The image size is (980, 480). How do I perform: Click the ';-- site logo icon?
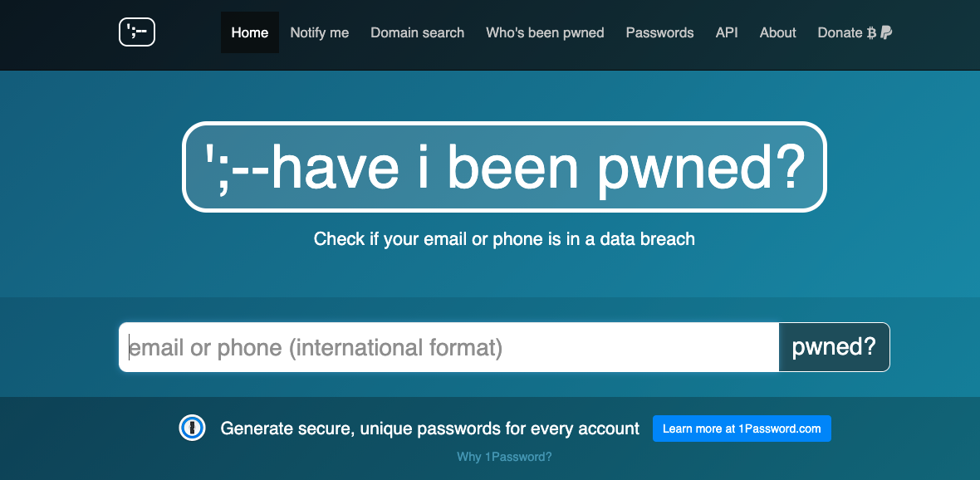click(x=137, y=32)
